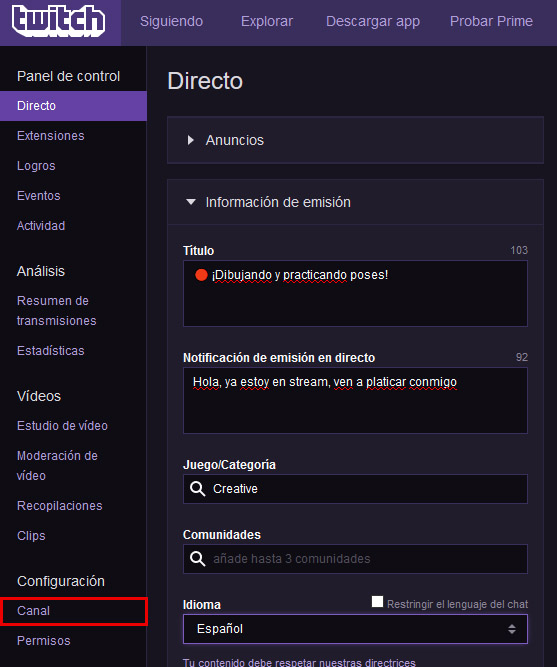Go to Estadísticas in the sidebar
The image size is (557, 667).
pos(51,351)
